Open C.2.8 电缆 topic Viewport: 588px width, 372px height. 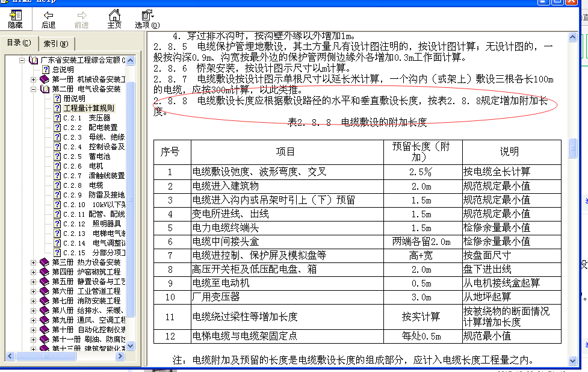pyautogui.click(x=83, y=185)
